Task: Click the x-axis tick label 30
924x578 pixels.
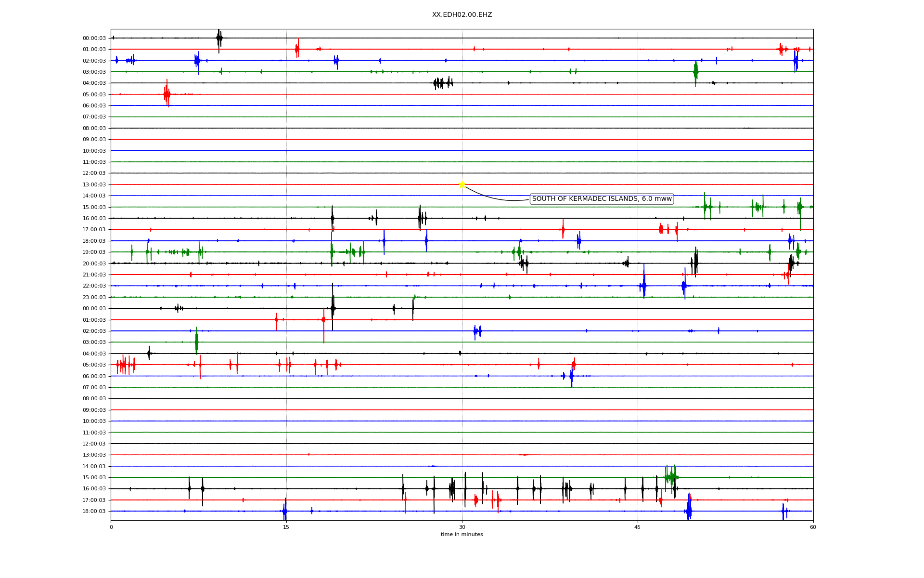Action: pos(462,527)
